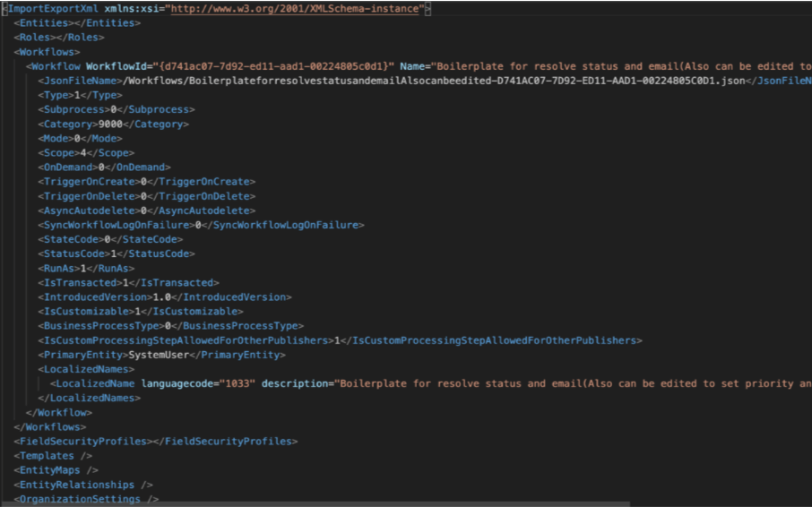Click the OnDemand element line
Screen dimensions: 812x507
pos(104,168)
